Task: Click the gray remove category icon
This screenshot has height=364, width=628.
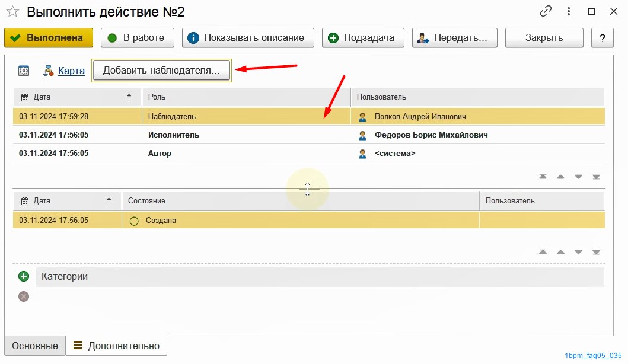Action: click(24, 296)
